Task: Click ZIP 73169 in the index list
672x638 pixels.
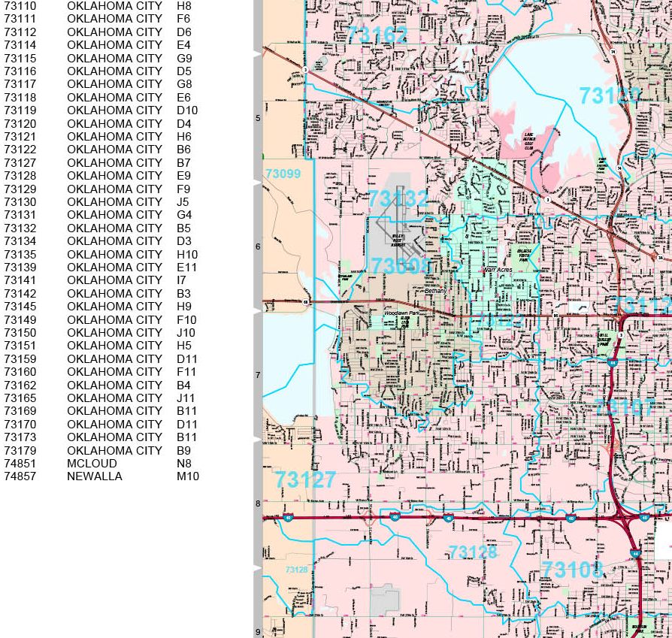Action: click(20, 411)
